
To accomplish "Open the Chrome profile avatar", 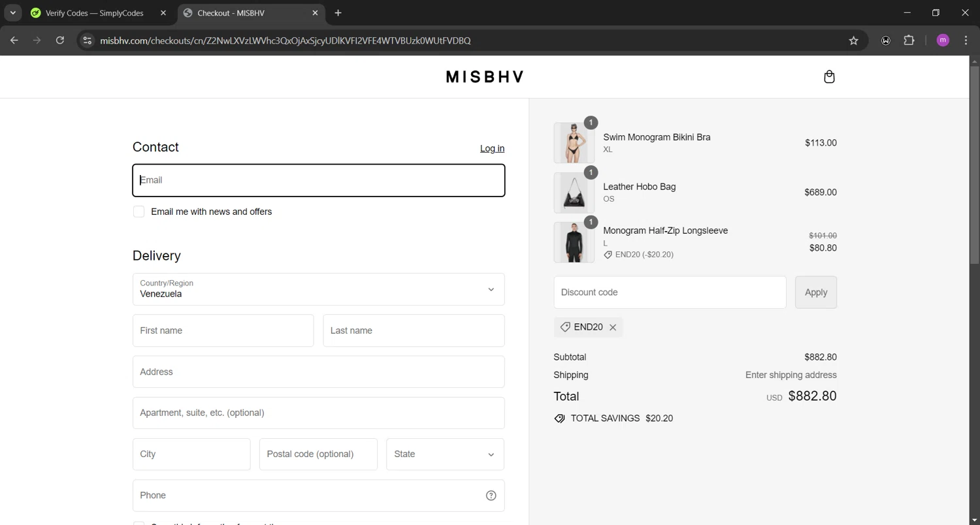I will pyautogui.click(x=943, y=40).
